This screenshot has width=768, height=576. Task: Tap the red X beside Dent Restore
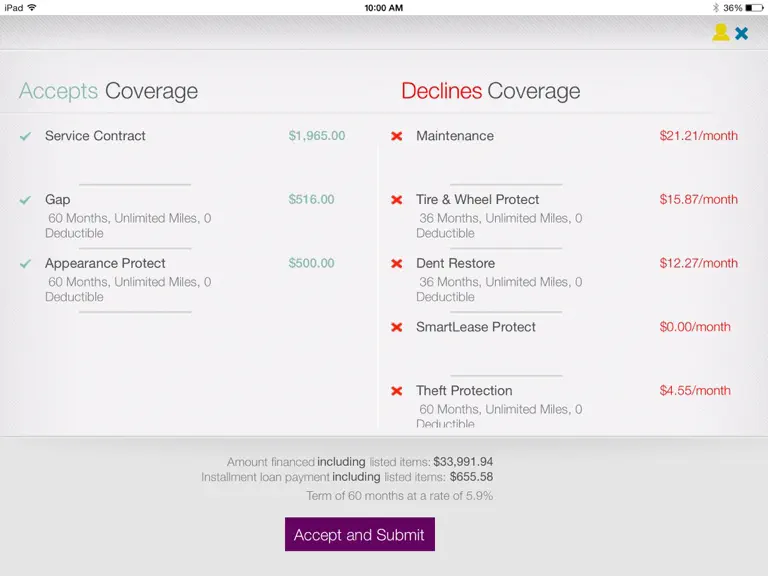397,264
